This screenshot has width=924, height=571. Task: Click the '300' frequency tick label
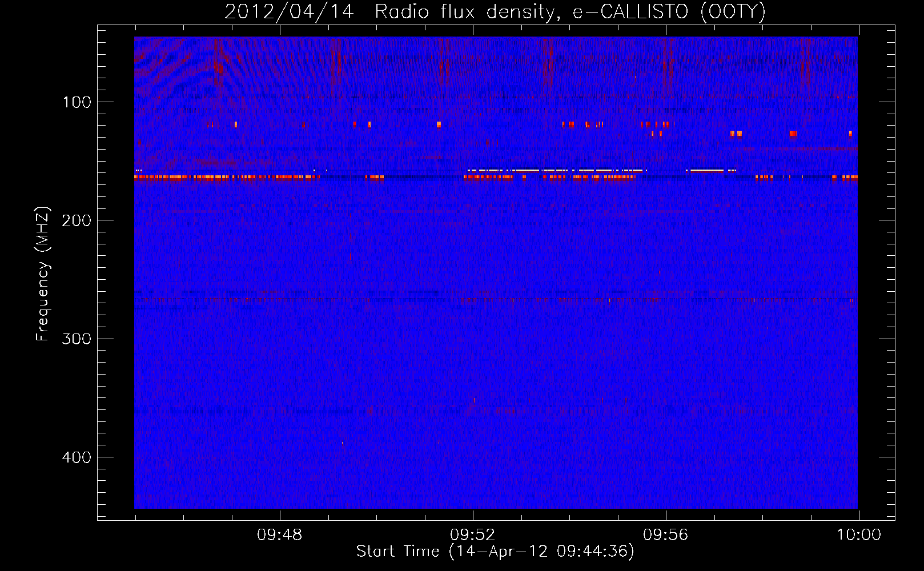tap(77, 339)
